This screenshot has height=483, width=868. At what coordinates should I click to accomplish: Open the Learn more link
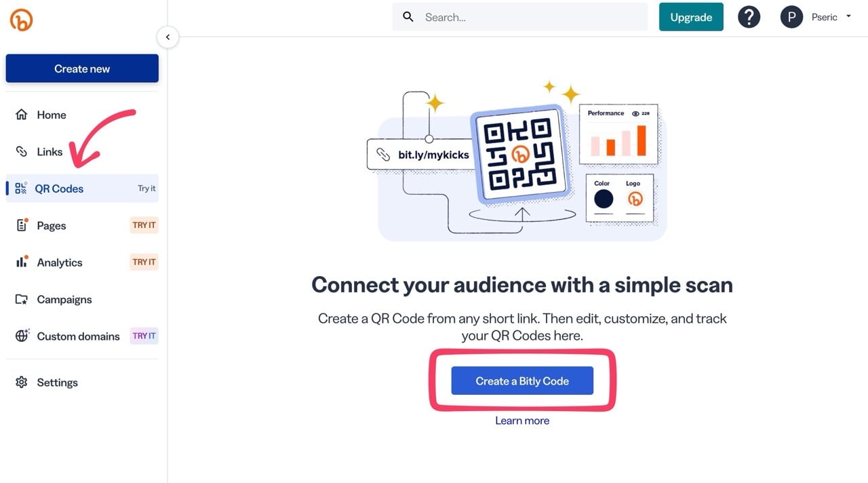click(x=521, y=420)
